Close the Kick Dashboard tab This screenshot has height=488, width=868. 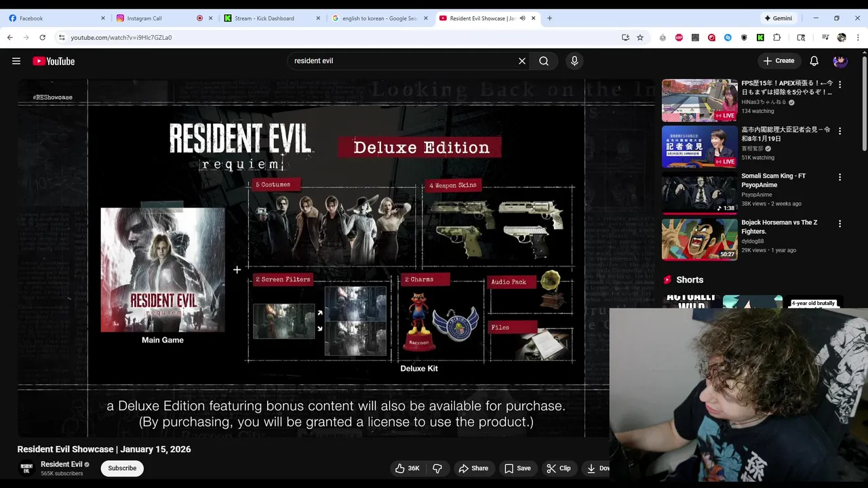318,18
